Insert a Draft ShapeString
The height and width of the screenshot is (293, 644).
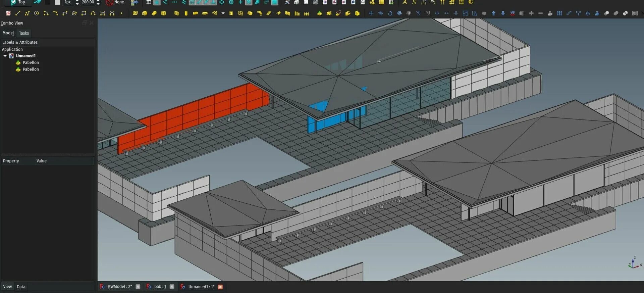point(414,2)
